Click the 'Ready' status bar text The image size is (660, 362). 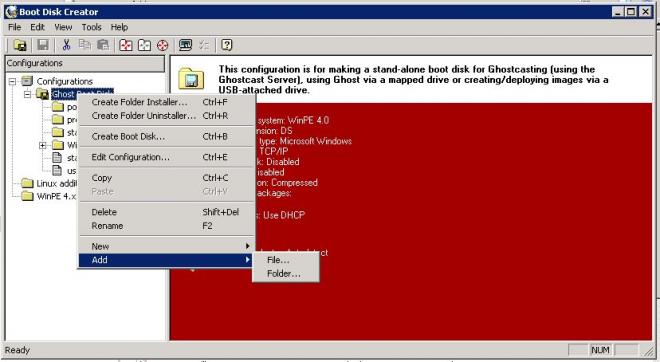[x=17, y=350]
